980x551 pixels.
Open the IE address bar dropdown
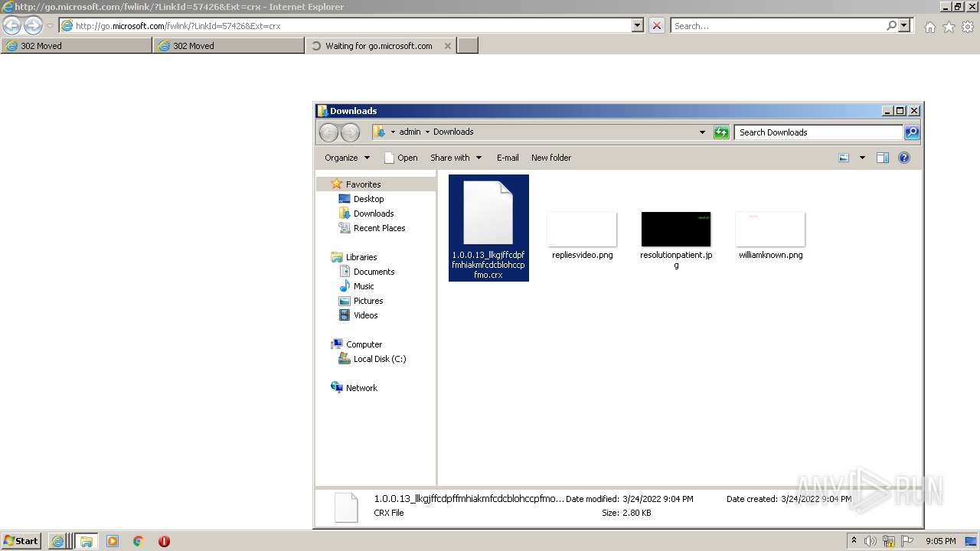click(x=638, y=25)
